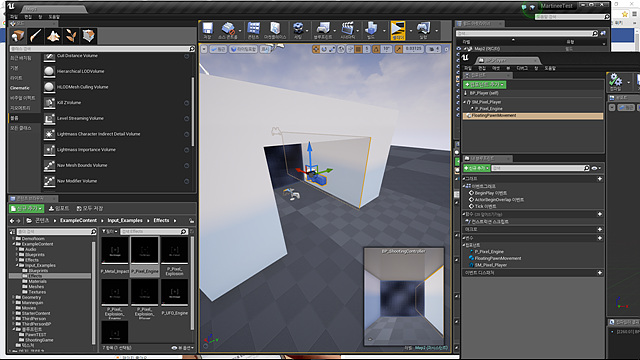The image size is (640, 360).
Task: Open the viewport options dropdown arrow
Action: [204, 49]
